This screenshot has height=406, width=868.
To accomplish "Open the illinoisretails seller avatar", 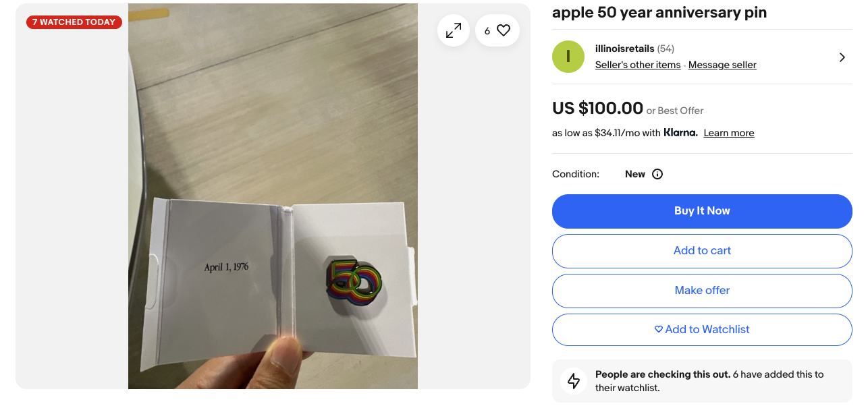I will click(568, 57).
